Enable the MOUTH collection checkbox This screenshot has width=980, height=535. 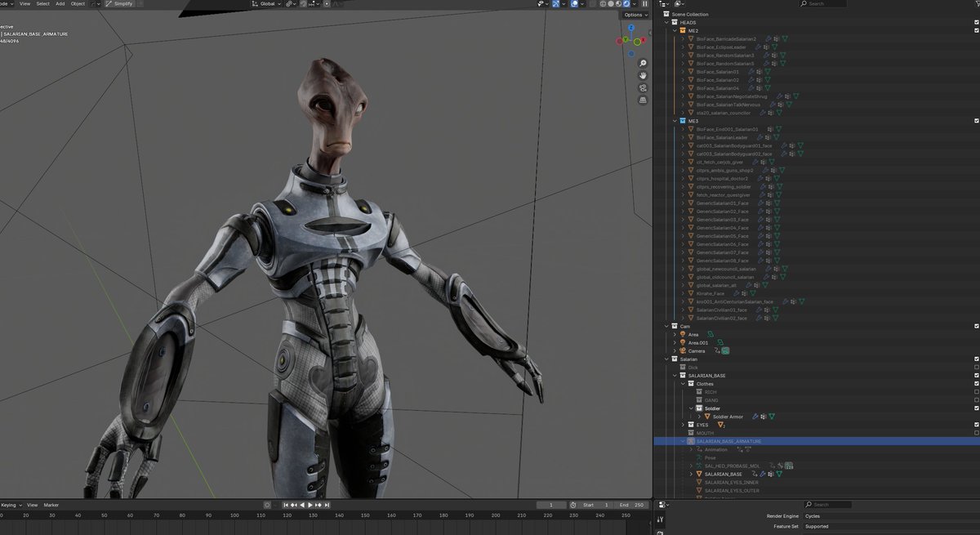coord(977,433)
